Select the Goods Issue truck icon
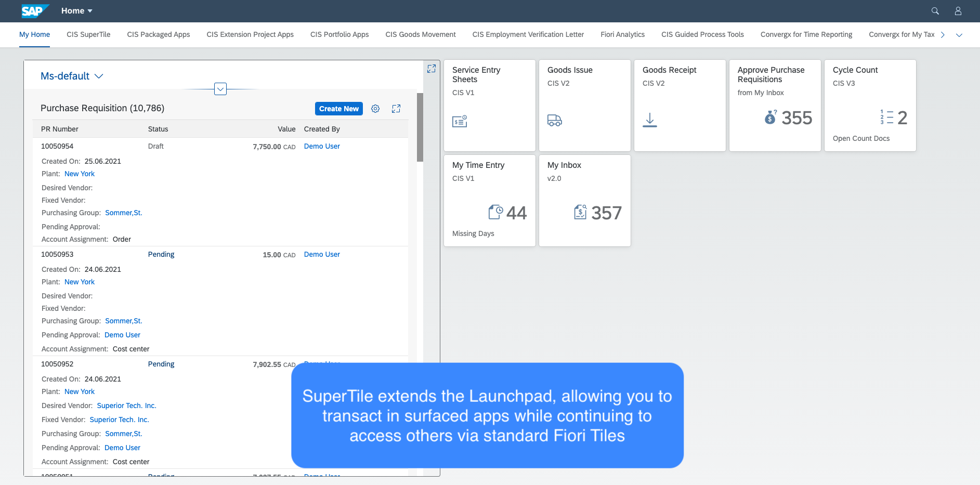 coord(555,120)
